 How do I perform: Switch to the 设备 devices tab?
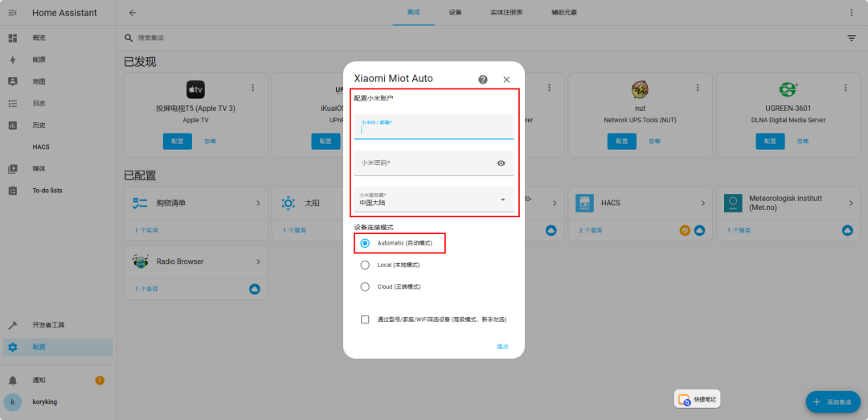click(x=456, y=12)
